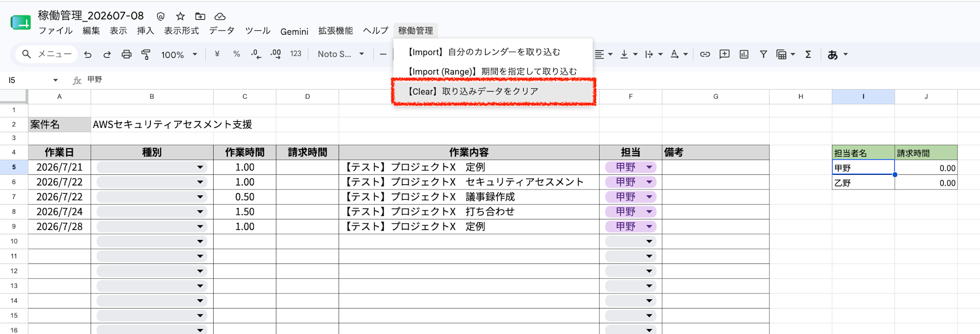Image resolution: width=980 pixels, height=334 pixels.
Task: Open 担当 甲野 chip in row 6
Action: click(x=630, y=182)
